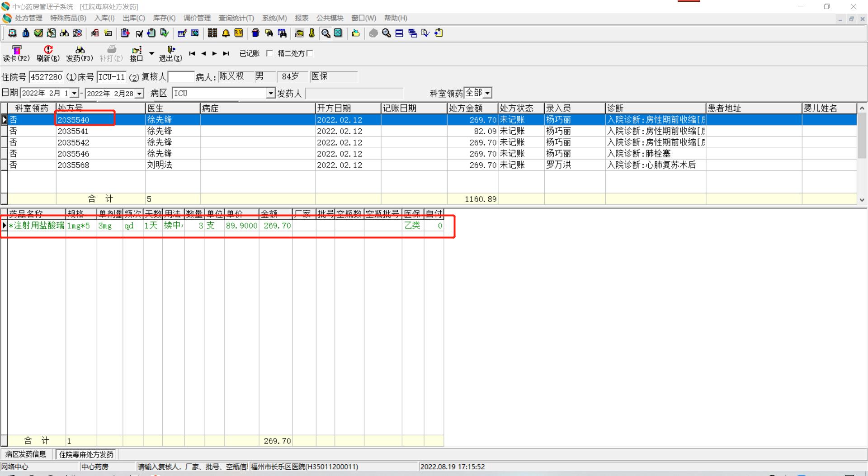Click the magnifier icon beside the teal X
Image resolution: width=868 pixels, height=476 pixels.
click(x=325, y=33)
